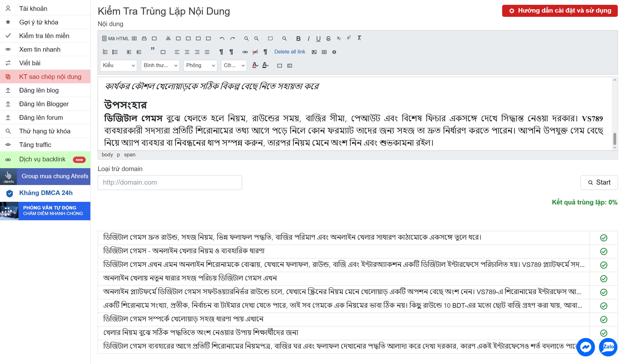
Task: Open Đăng lên Blogger
Action: point(45,104)
